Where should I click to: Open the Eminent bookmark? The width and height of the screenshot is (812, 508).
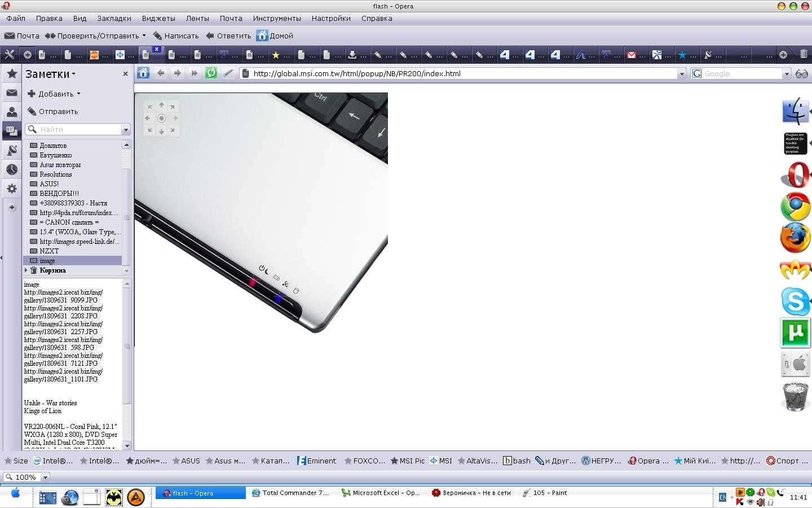tap(316, 461)
